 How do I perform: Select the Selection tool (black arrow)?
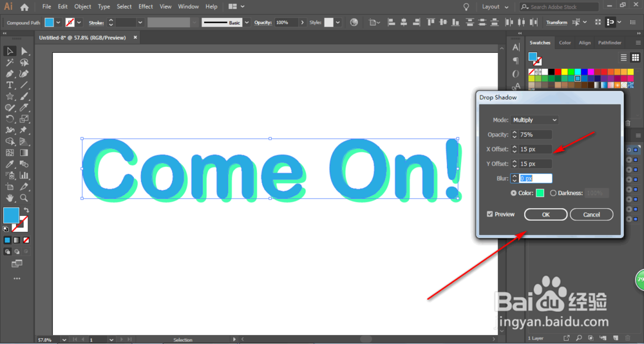point(10,51)
